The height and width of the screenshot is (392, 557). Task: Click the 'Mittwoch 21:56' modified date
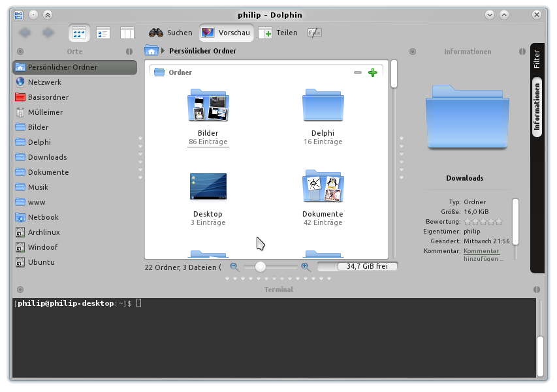[486, 241]
